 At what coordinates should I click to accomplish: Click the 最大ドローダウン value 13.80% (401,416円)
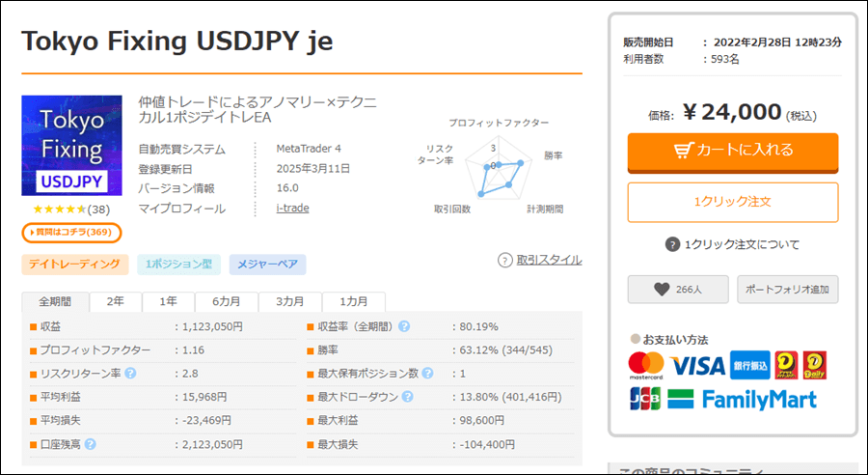point(510,398)
